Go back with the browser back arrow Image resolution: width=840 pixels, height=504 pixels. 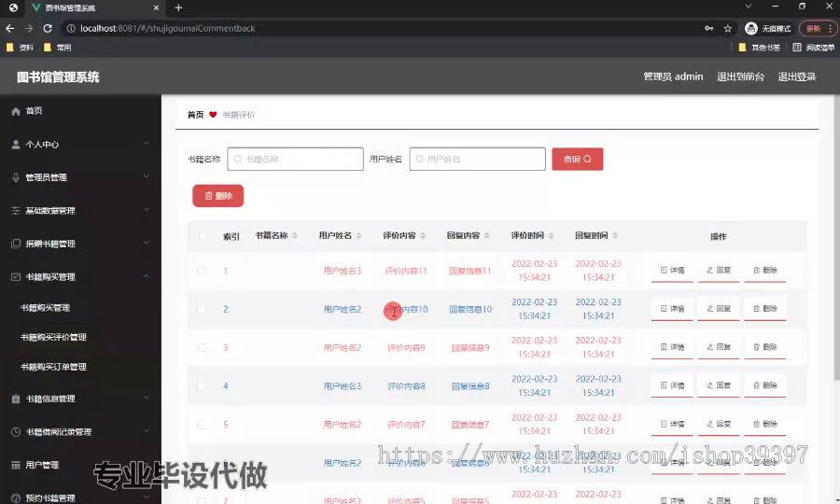point(9,28)
